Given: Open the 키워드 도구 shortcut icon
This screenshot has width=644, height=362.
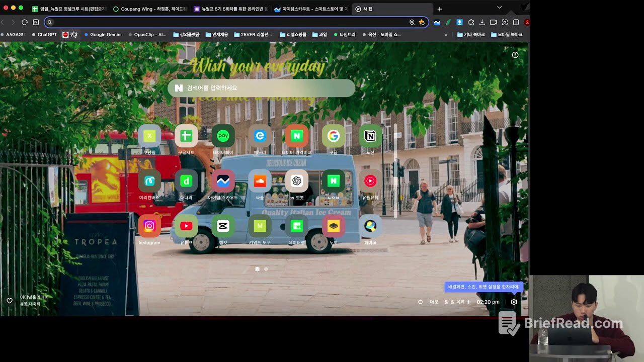Looking at the screenshot, I should pos(260,226).
